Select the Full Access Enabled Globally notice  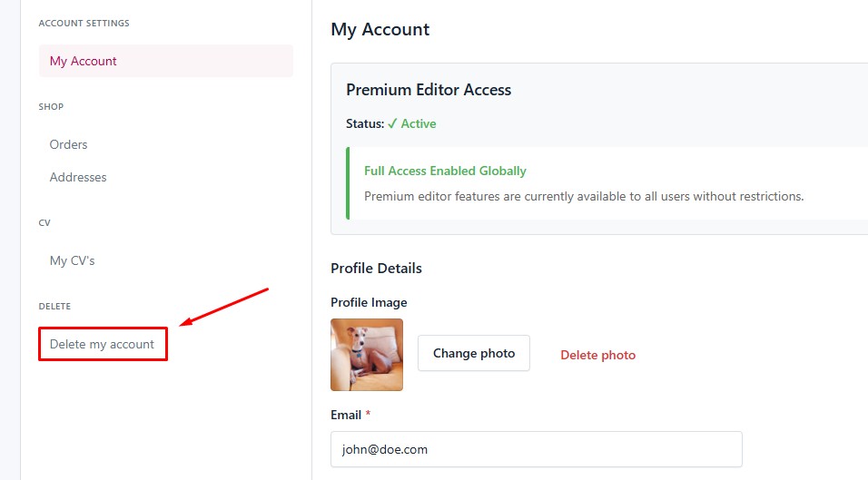(x=445, y=171)
